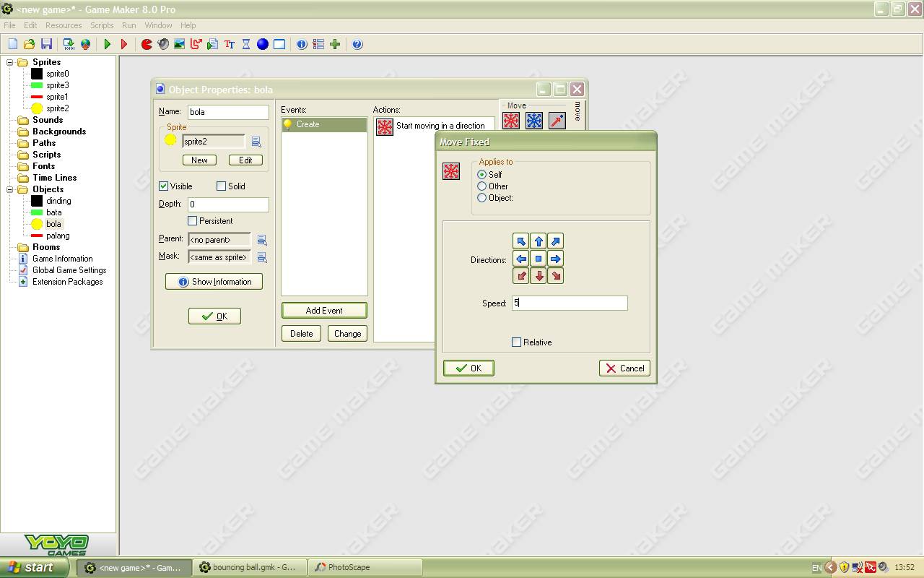Open global game settings toolbar icon

click(x=318, y=44)
